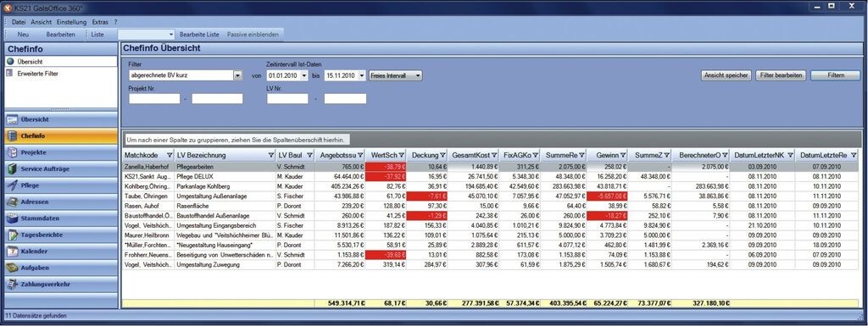The height and width of the screenshot is (326, 868).
Task: Open the Aufgaben module icon
Action: pos(12,268)
